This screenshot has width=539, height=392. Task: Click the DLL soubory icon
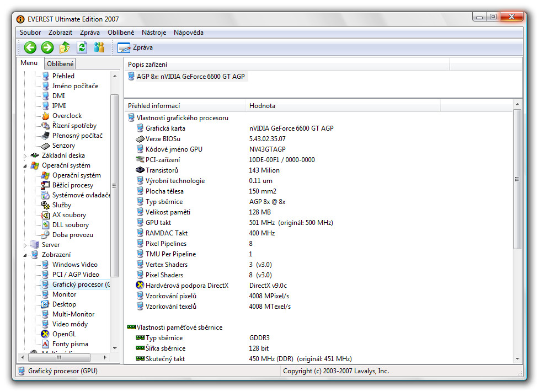click(45, 225)
